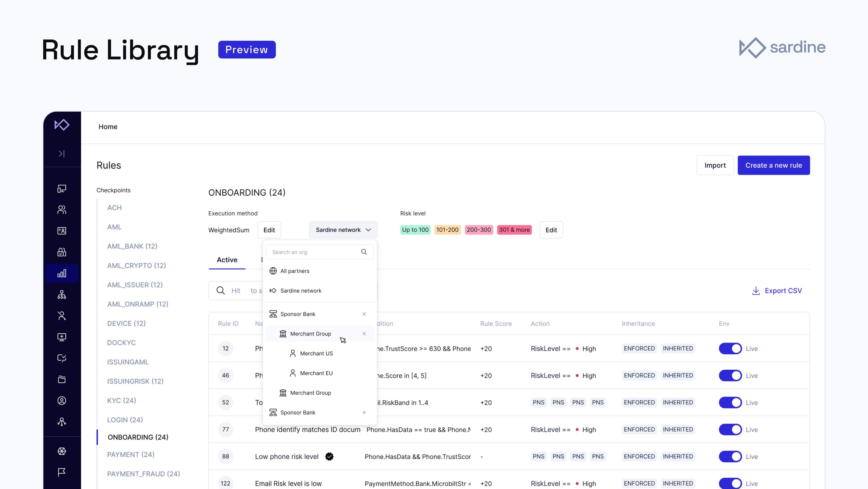868x489 pixels.
Task: Open the crossed-out person sidebar icon
Action: coord(62,316)
